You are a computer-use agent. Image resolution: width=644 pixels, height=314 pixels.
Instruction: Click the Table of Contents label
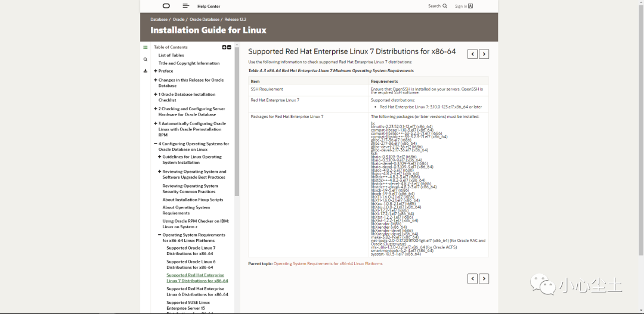[171, 47]
